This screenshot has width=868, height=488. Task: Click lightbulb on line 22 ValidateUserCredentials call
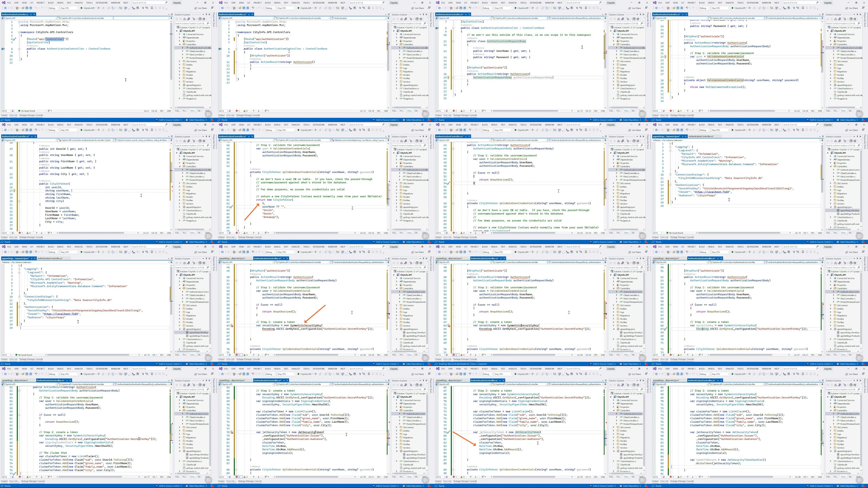click(665, 57)
